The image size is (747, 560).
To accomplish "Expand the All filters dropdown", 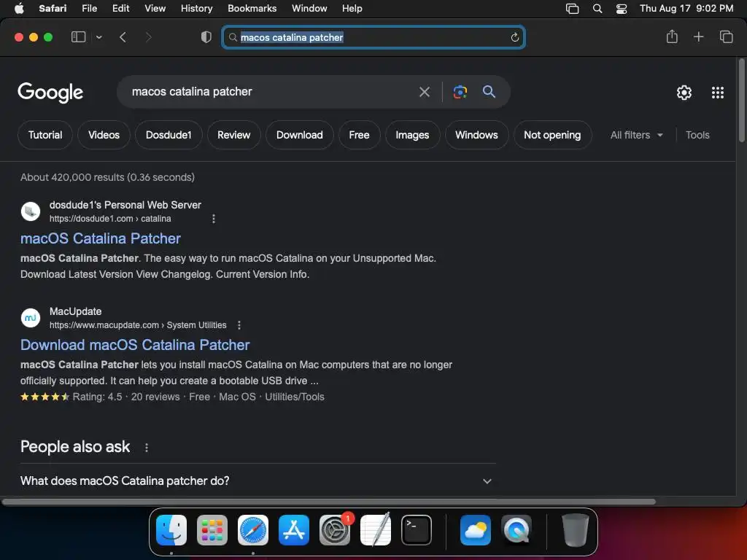I will click(x=637, y=135).
